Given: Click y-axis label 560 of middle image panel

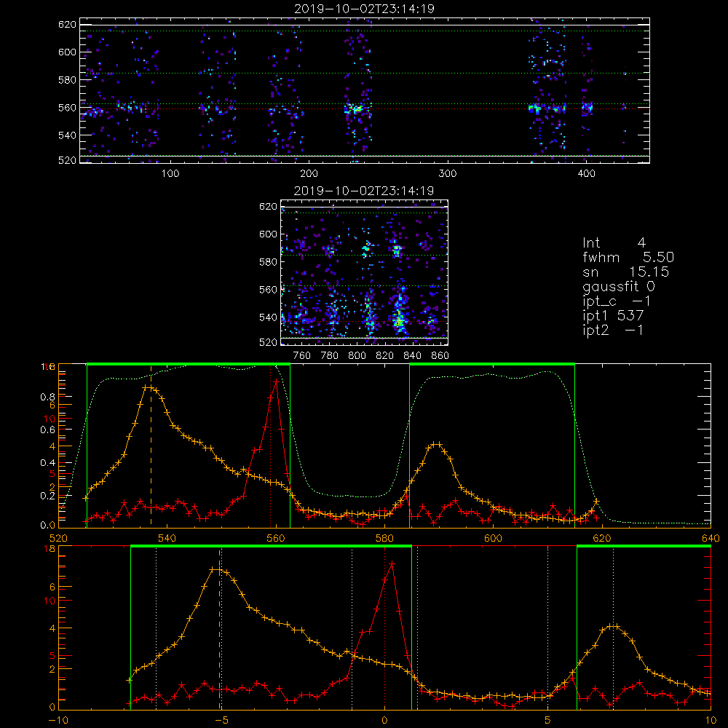Looking at the screenshot, I should [268, 290].
